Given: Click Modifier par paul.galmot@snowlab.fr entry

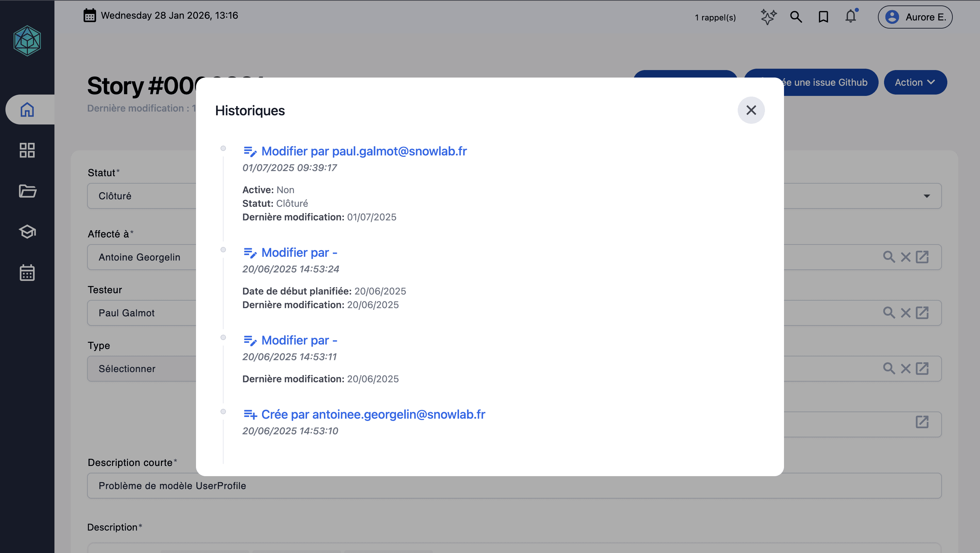Looking at the screenshot, I should pos(364,151).
